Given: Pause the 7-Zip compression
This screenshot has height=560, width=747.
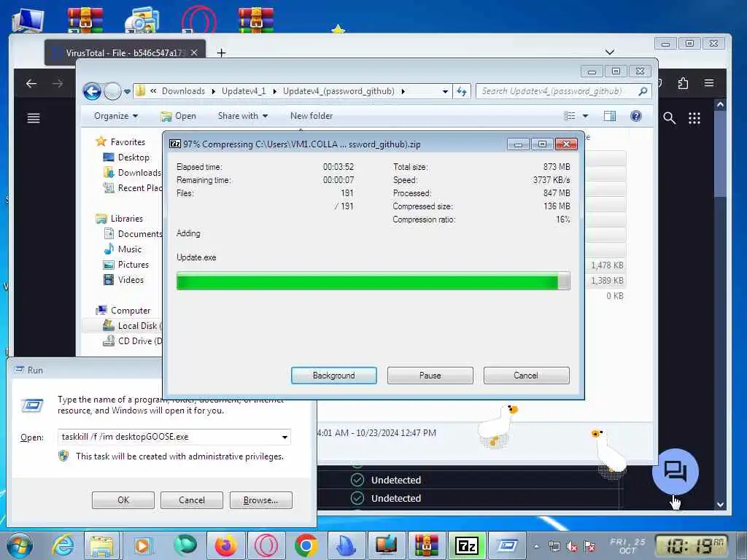Looking at the screenshot, I should pyautogui.click(x=430, y=376).
